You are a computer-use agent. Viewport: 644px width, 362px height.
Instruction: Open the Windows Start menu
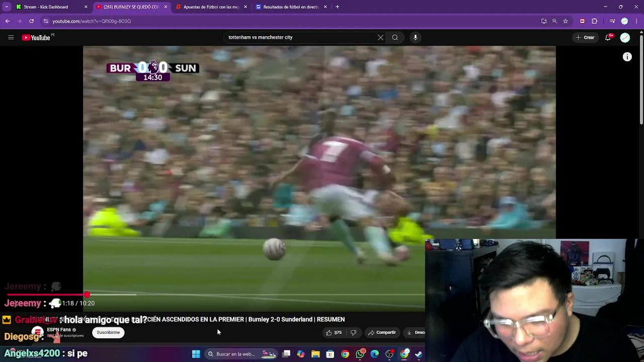click(196, 354)
